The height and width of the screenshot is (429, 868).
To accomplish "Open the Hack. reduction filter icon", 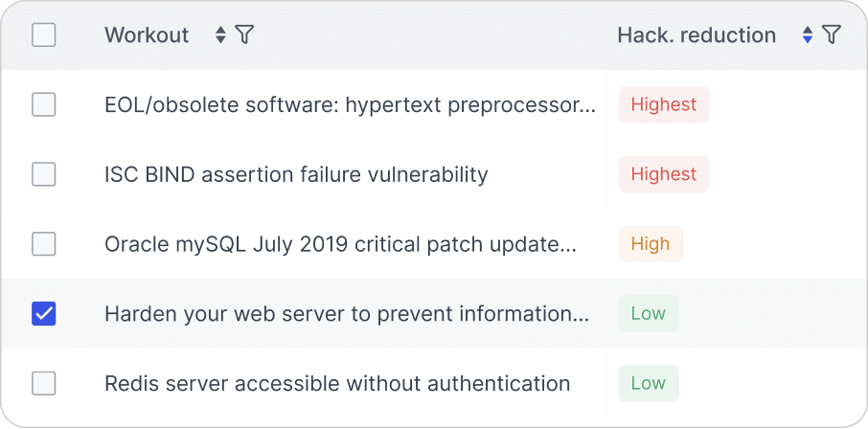I will click(x=832, y=34).
